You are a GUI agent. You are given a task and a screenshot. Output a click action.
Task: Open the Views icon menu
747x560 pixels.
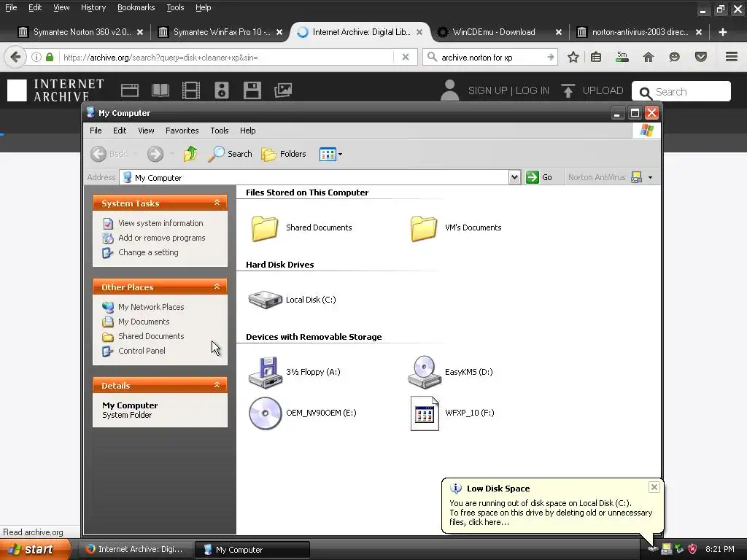point(330,154)
